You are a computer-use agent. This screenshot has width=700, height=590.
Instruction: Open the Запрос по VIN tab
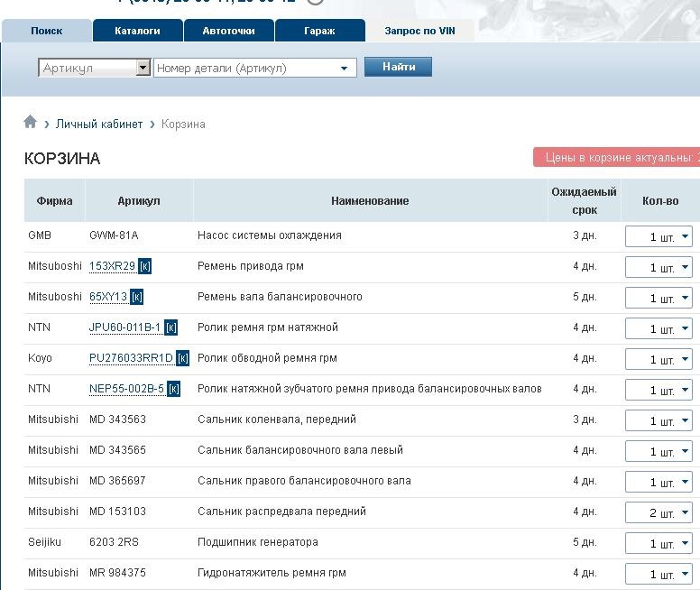point(419,31)
